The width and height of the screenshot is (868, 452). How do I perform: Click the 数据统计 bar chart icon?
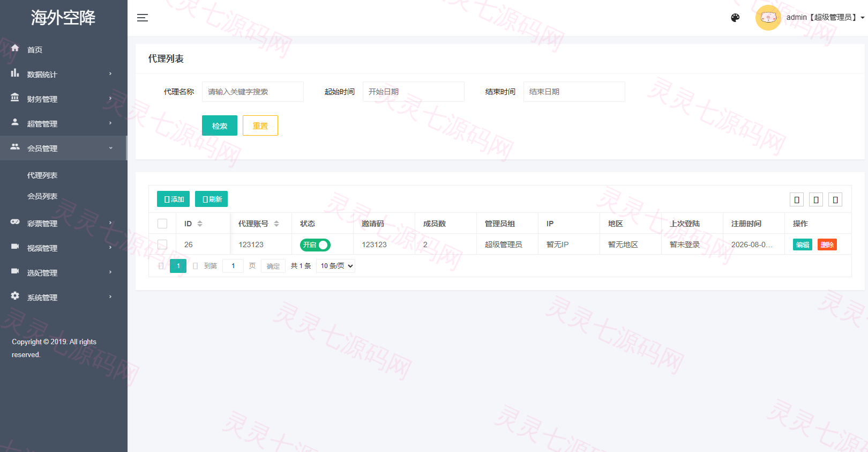click(x=15, y=73)
